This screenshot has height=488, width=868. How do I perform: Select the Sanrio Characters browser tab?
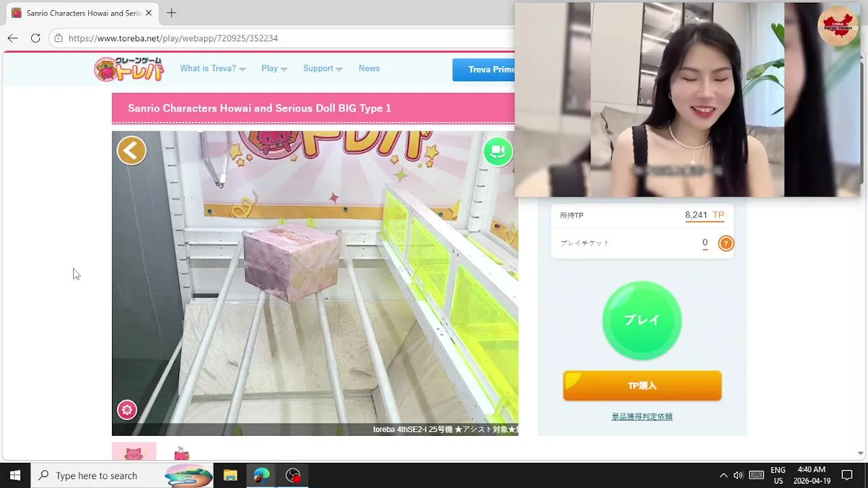pyautogui.click(x=82, y=13)
